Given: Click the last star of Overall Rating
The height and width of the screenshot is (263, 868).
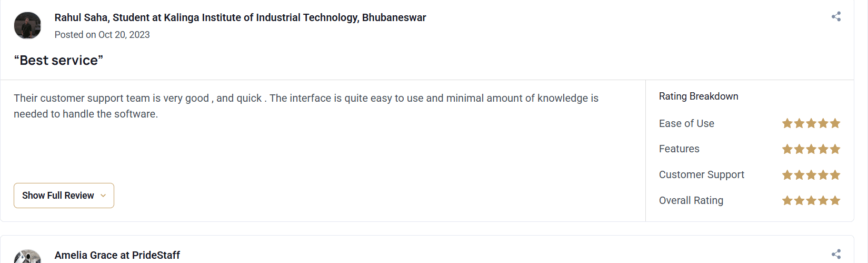Looking at the screenshot, I should 835,201.
